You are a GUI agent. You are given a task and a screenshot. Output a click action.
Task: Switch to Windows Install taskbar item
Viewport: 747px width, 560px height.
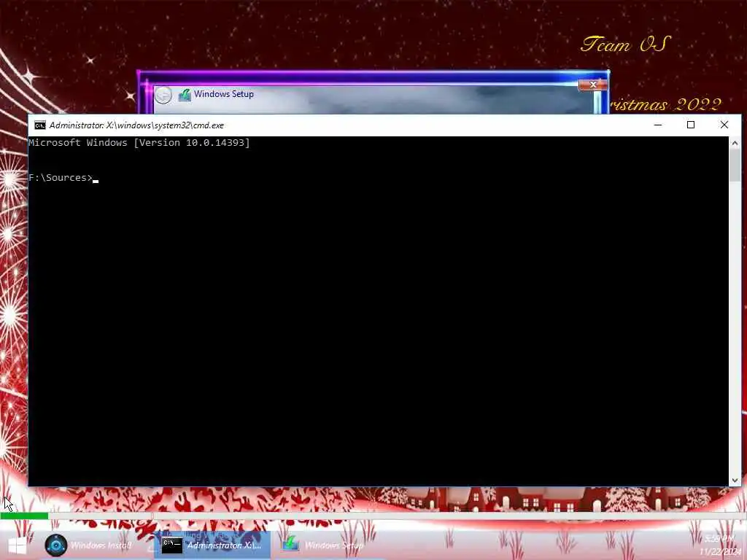click(x=90, y=545)
